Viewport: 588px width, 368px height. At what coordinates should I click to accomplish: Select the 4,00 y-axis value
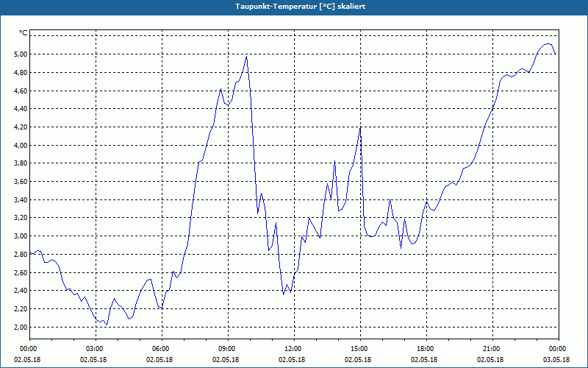click(21, 145)
